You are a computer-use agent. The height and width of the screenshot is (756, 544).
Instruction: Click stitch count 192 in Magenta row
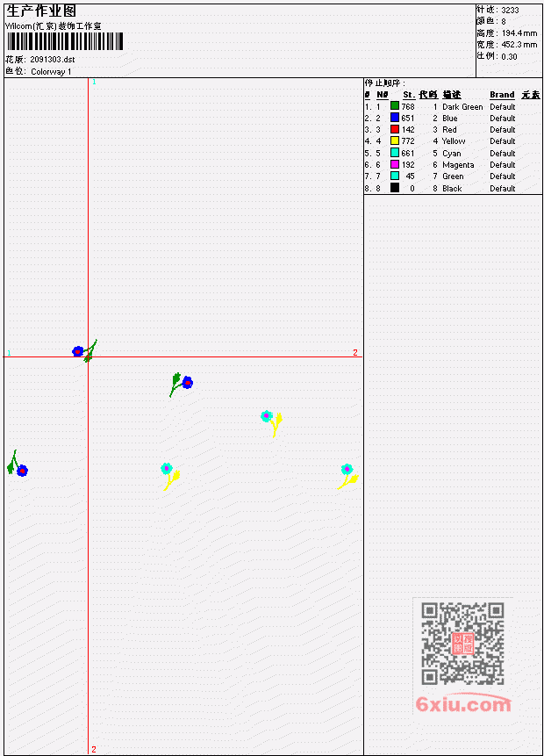click(408, 165)
